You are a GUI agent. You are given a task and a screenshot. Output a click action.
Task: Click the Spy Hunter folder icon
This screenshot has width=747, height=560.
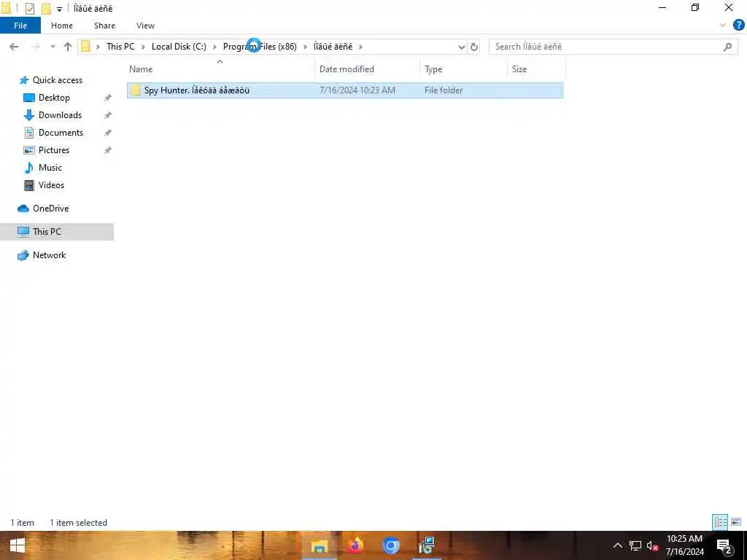coord(136,90)
